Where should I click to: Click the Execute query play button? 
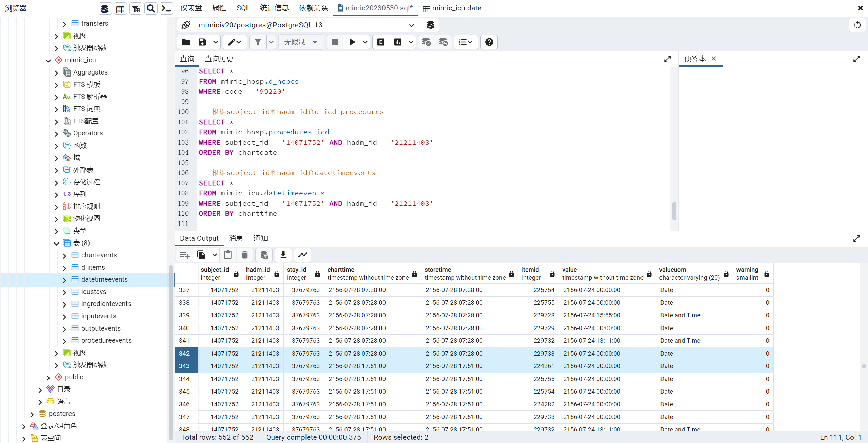coord(352,42)
